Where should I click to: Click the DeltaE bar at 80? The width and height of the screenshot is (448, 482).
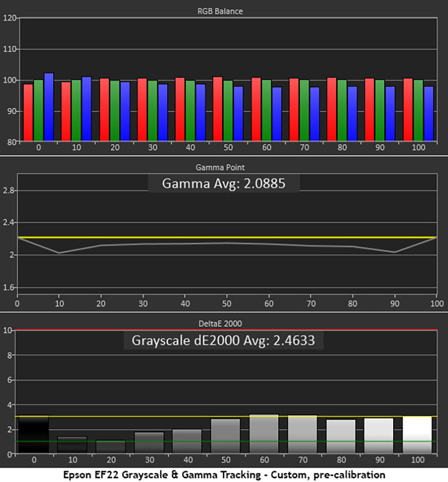(x=340, y=436)
